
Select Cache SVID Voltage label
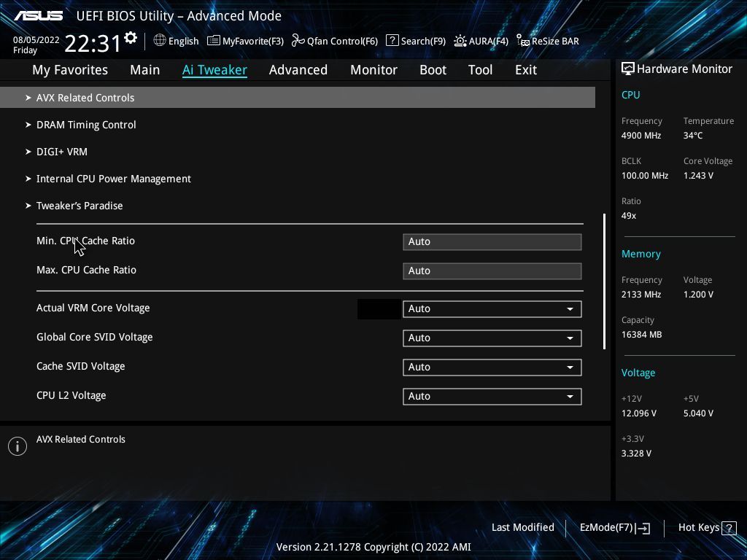pyautogui.click(x=80, y=366)
